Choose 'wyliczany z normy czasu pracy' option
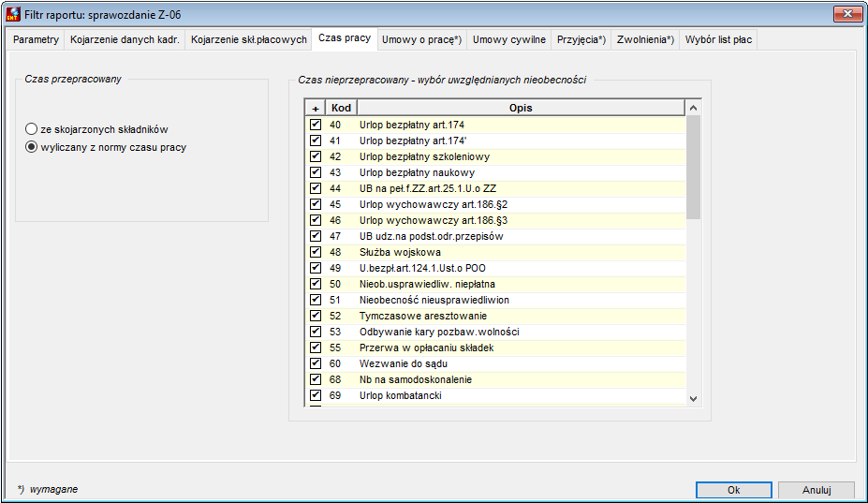 (32, 147)
